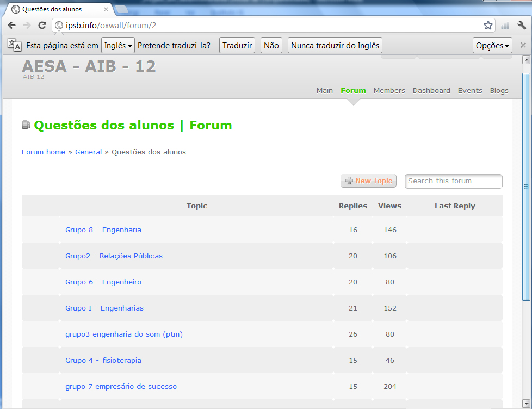
Task: Click the browser back arrow
Action: (x=11, y=26)
